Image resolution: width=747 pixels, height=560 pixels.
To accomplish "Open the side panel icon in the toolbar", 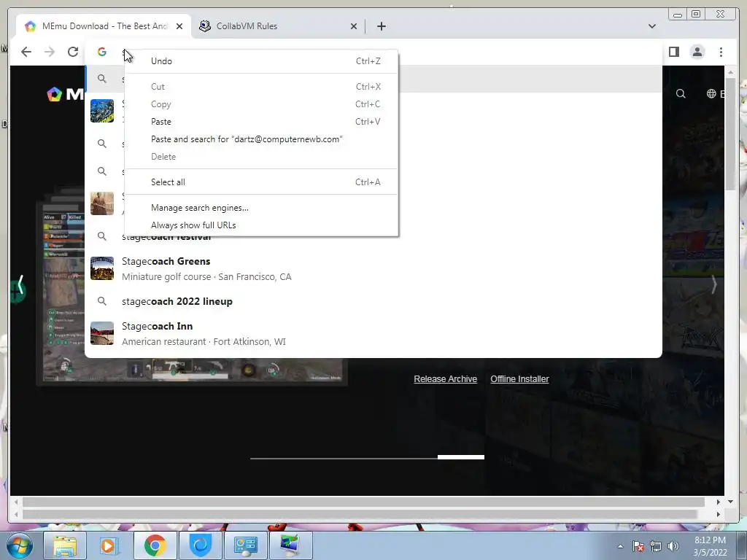I will (673, 52).
